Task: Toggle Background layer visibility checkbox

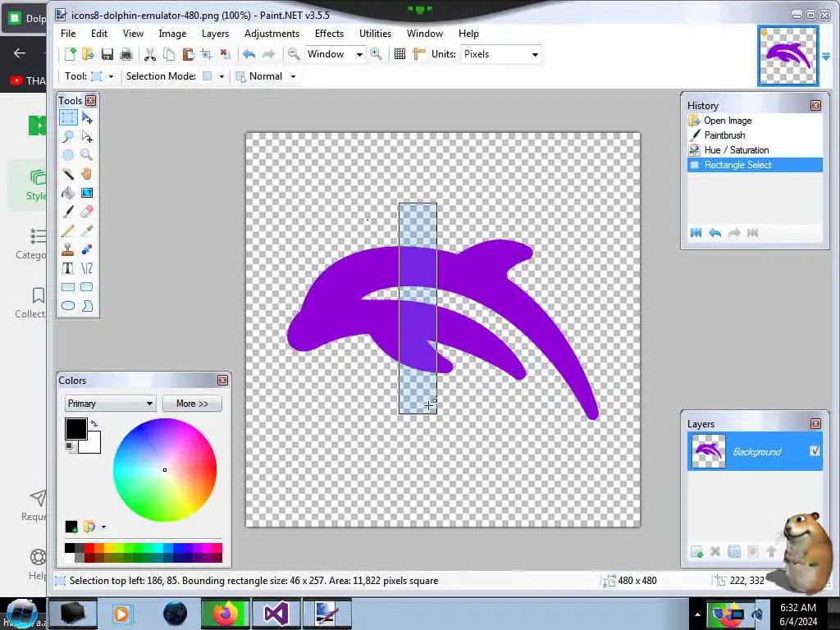Action: [x=815, y=451]
